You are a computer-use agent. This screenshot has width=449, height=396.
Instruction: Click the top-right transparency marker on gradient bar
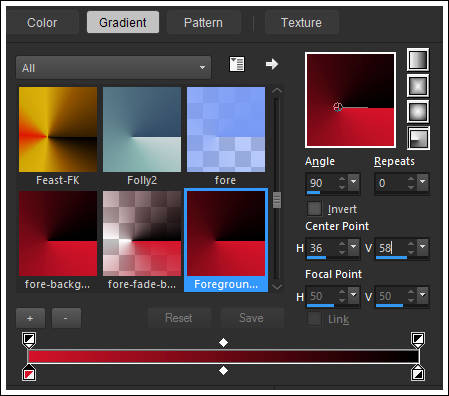(x=418, y=340)
